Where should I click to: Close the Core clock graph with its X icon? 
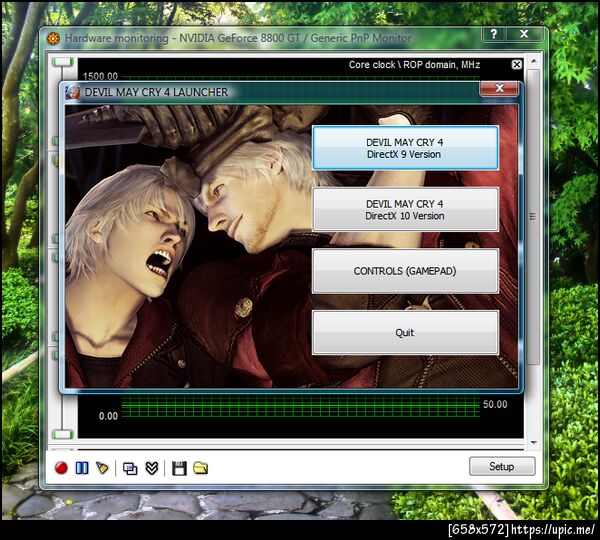[517, 64]
